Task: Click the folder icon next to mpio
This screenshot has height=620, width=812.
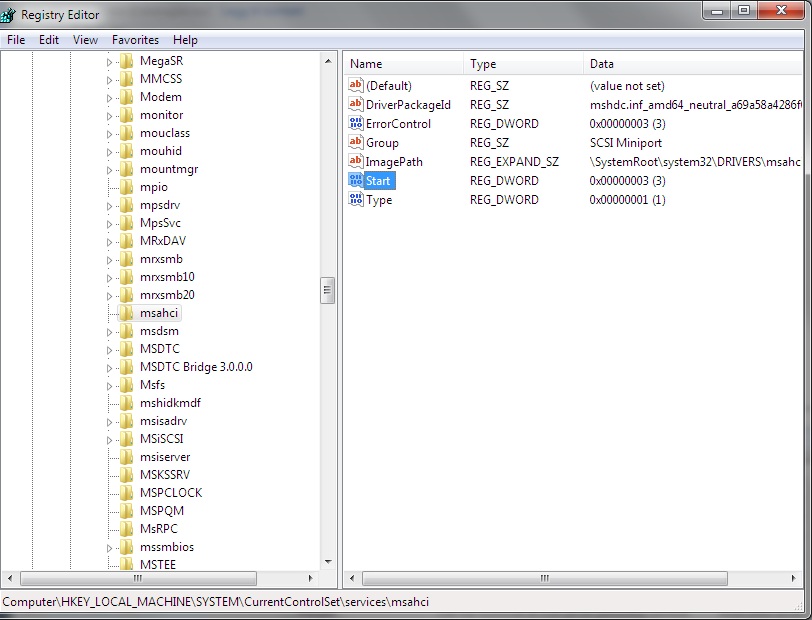Action: (x=126, y=187)
